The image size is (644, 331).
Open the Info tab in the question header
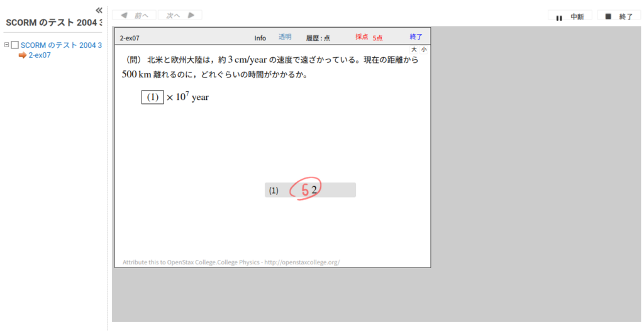(260, 38)
